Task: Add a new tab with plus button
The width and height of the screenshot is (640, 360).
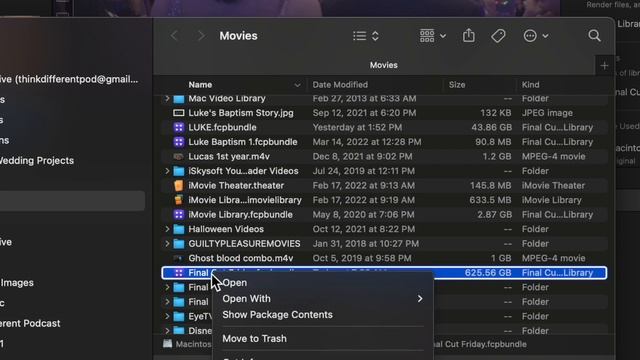Action: point(604,65)
